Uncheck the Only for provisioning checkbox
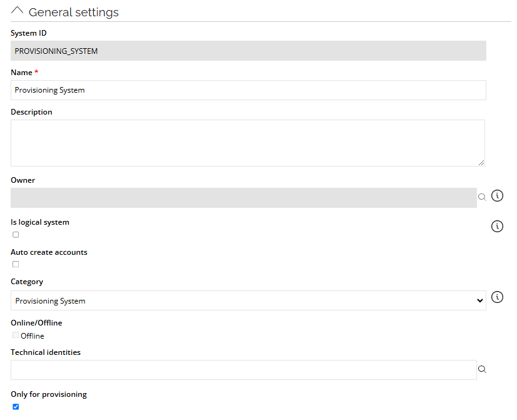The width and height of the screenshot is (517, 420). coord(16,407)
